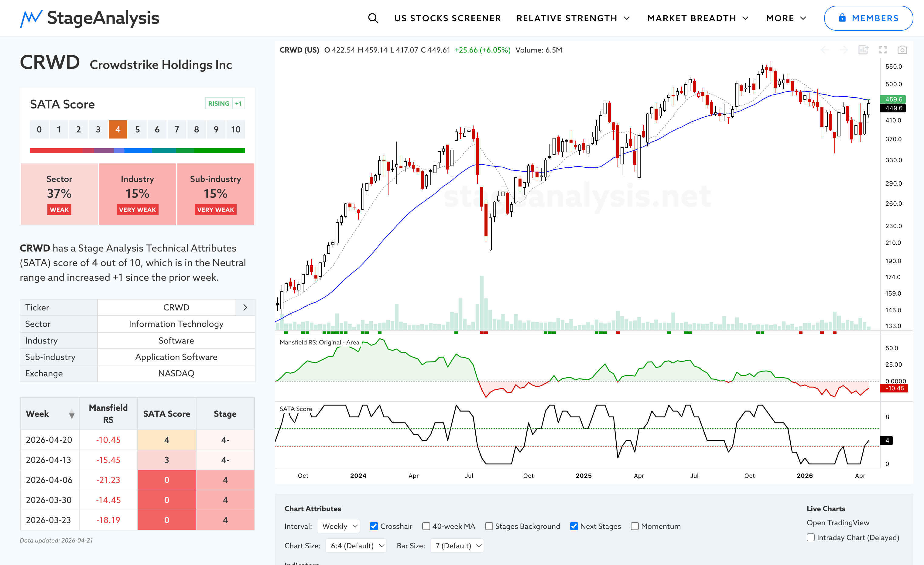Enable the Intraday Chart (Delayed) checkbox

pyautogui.click(x=810, y=537)
